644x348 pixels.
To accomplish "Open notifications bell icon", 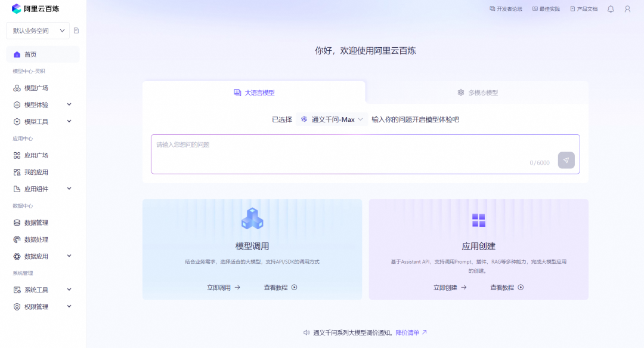I will 611,9.
